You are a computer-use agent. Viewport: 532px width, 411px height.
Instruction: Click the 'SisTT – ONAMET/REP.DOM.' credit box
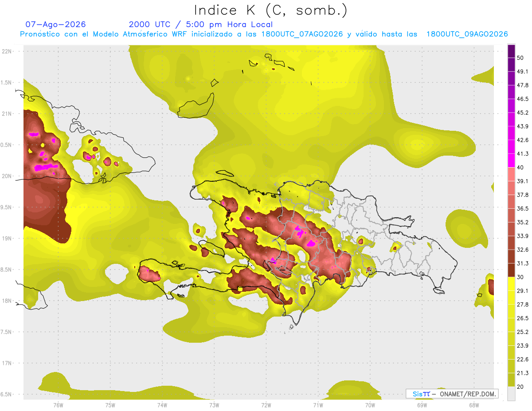pos(452,394)
